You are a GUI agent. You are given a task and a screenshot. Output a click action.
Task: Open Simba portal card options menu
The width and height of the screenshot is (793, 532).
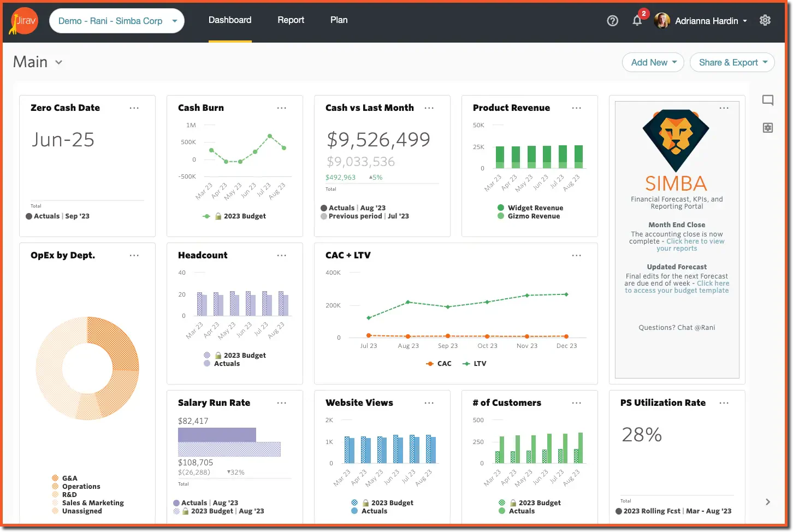pyautogui.click(x=724, y=108)
